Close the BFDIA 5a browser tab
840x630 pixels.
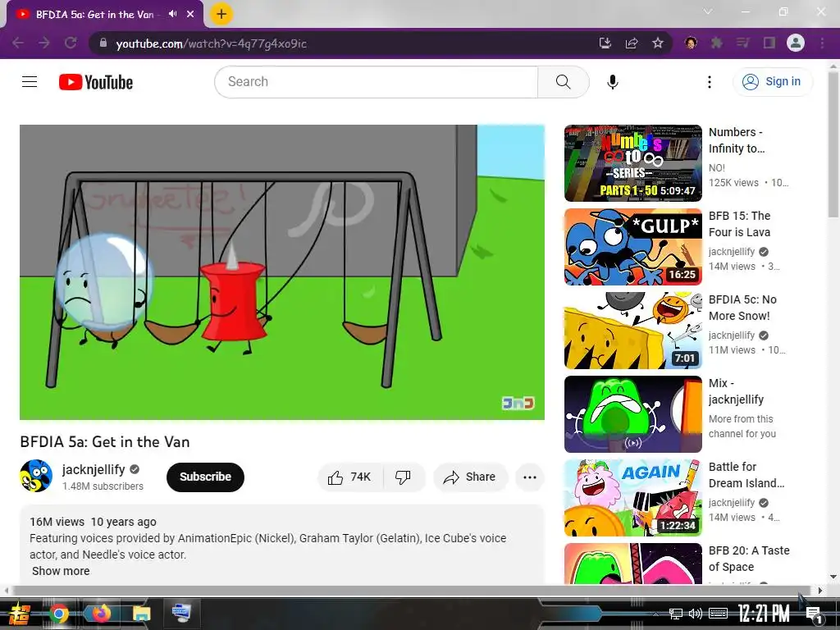[x=190, y=14]
